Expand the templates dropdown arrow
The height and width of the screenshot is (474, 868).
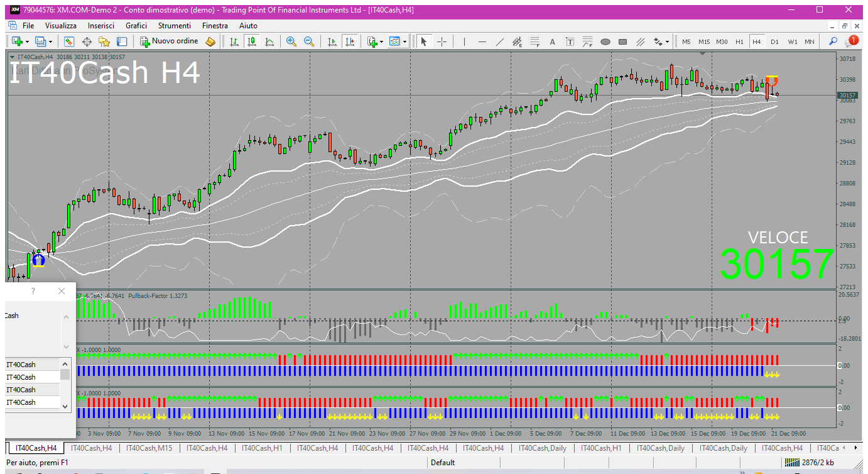coord(405,41)
